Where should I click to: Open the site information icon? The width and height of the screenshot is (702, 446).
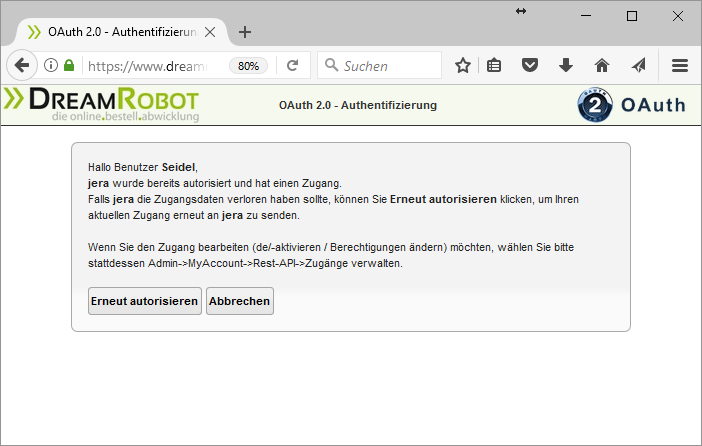(50, 66)
